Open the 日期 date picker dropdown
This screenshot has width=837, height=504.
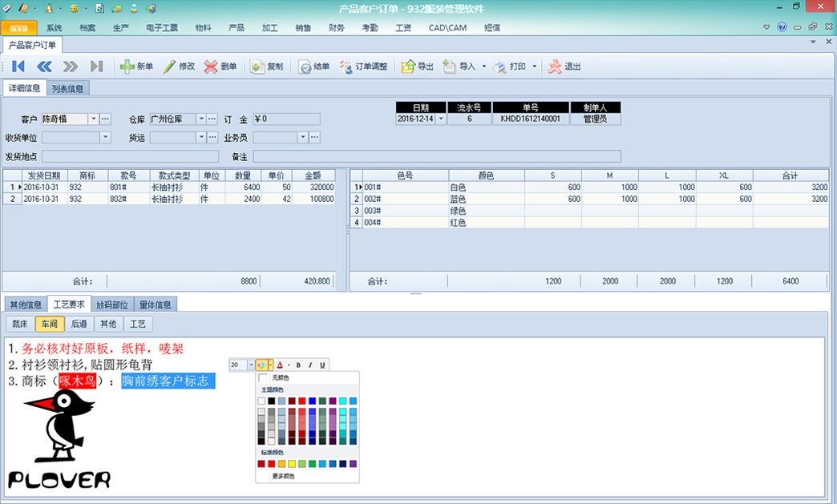point(440,119)
